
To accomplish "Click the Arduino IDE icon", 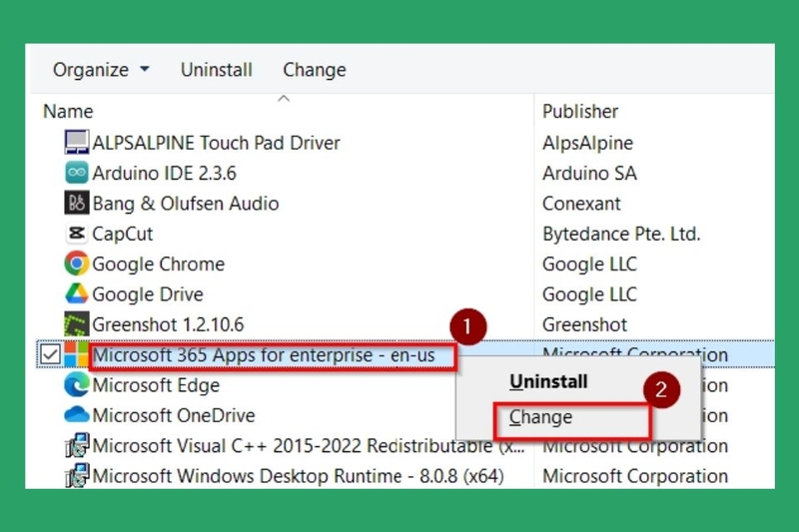I will (77, 173).
